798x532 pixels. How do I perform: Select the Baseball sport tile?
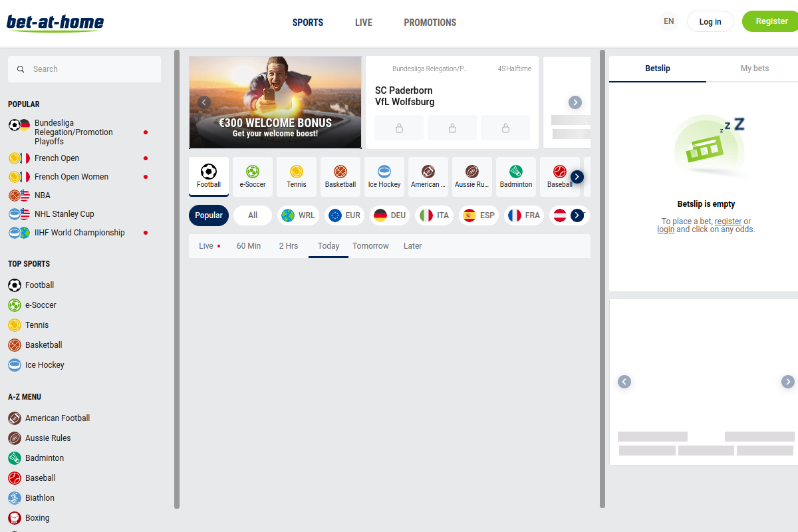[560, 177]
